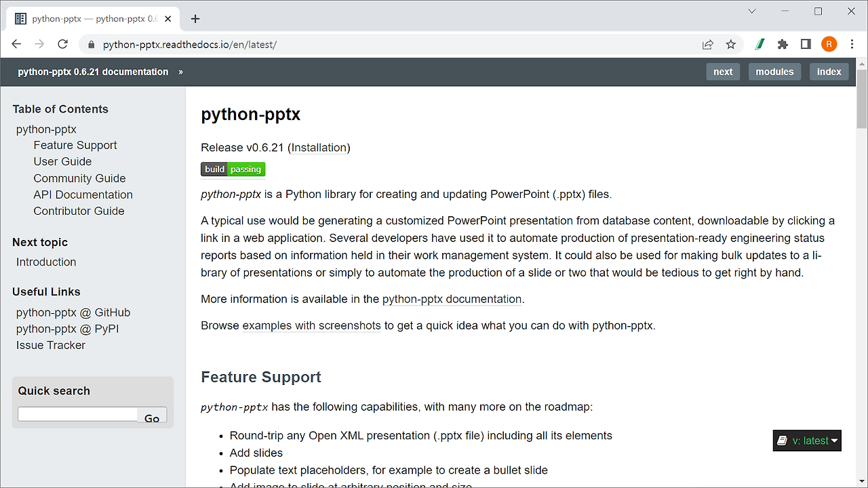
Task: Click the browser forward arrow
Action: (x=39, y=44)
